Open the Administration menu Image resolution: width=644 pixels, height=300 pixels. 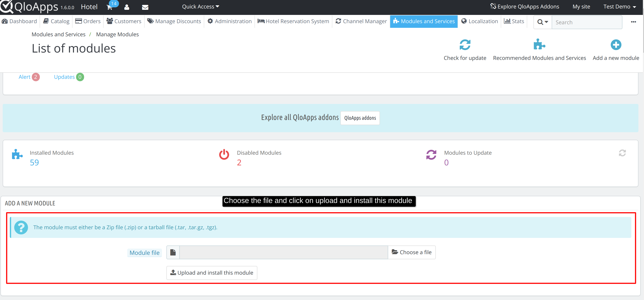point(230,21)
